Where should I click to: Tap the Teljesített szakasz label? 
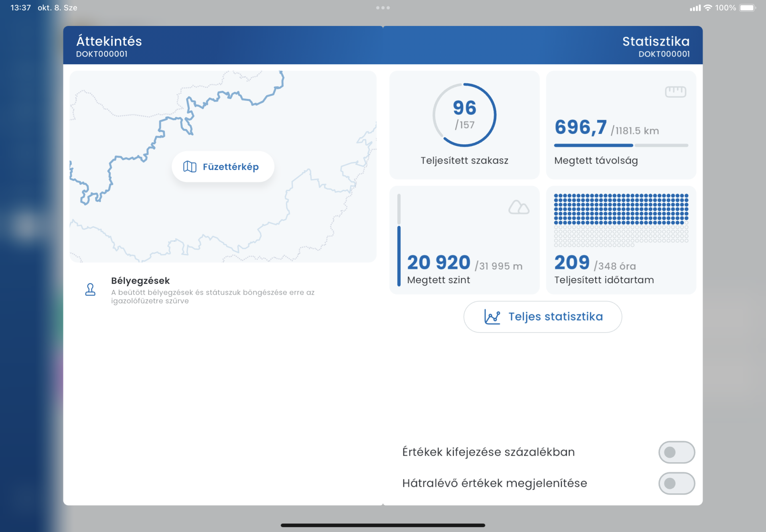tap(464, 160)
